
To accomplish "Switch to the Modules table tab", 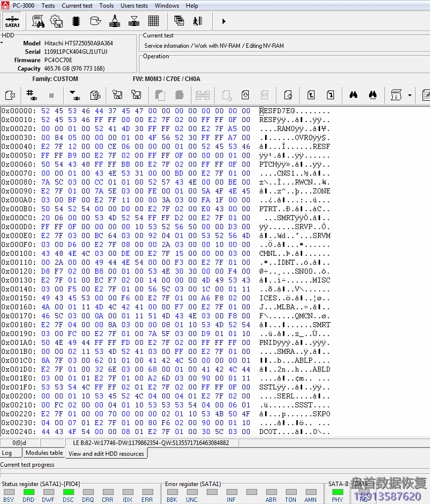I will click(44, 453).
